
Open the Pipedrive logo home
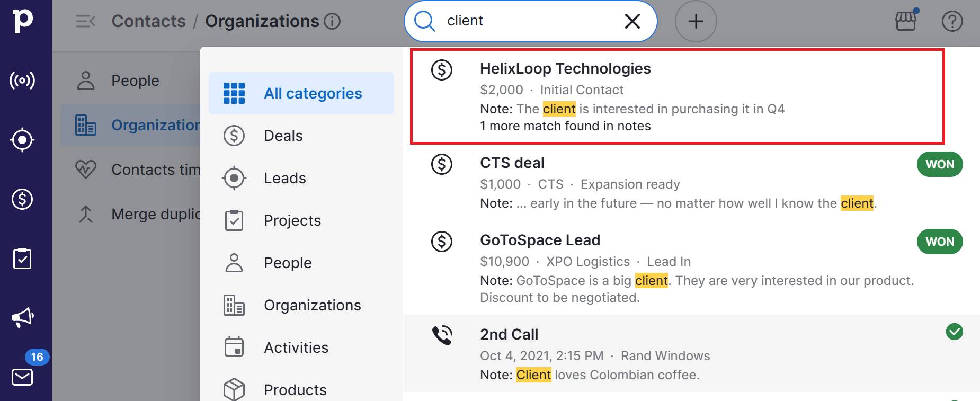[x=23, y=20]
